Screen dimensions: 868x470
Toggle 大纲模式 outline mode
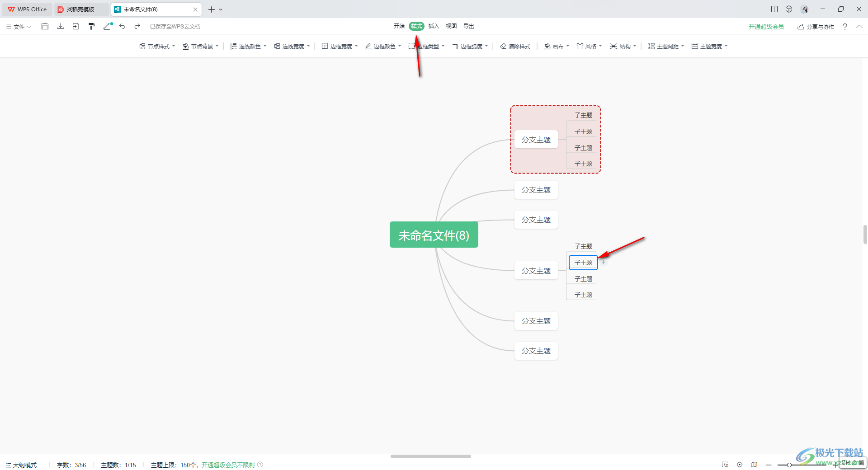click(x=21, y=465)
